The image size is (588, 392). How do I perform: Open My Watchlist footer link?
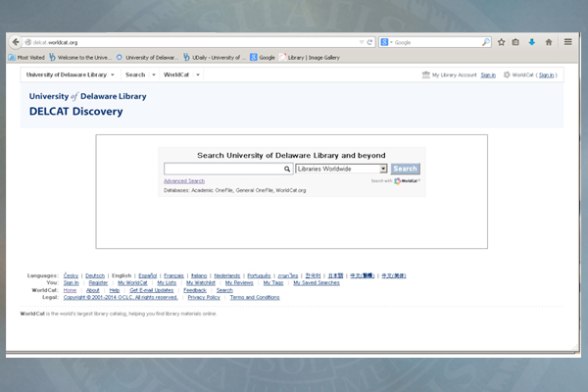point(201,283)
